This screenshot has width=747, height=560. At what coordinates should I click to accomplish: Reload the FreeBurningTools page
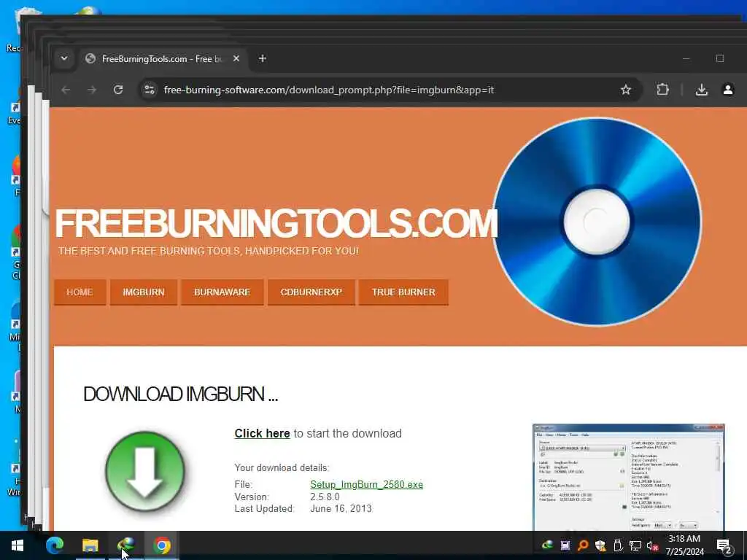[x=118, y=90]
